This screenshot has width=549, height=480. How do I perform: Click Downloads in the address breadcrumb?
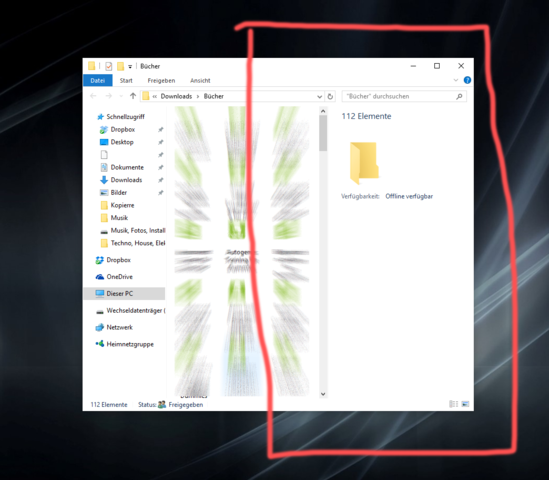(x=176, y=96)
